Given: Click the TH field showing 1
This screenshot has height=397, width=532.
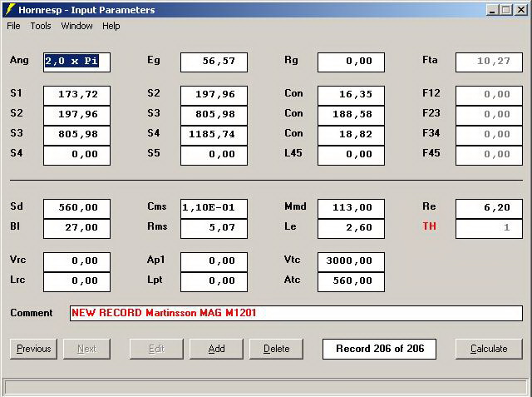Looking at the screenshot, I should click(489, 229).
